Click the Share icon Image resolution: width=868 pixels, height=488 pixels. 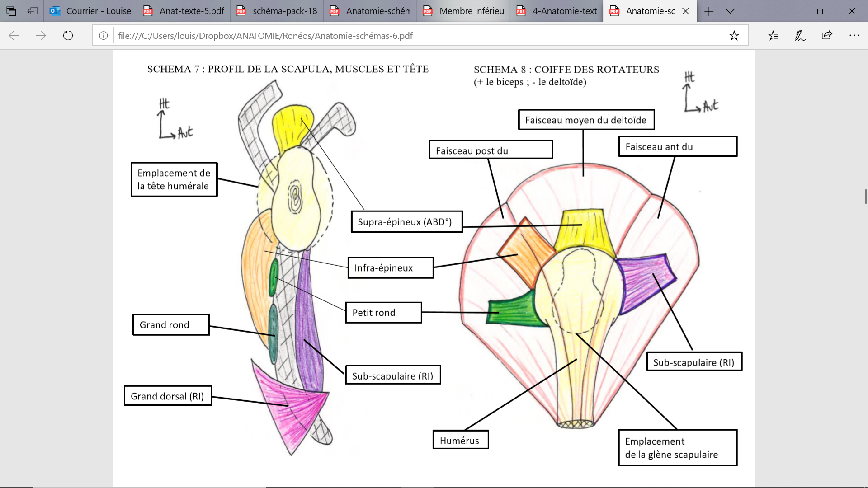[x=827, y=36]
